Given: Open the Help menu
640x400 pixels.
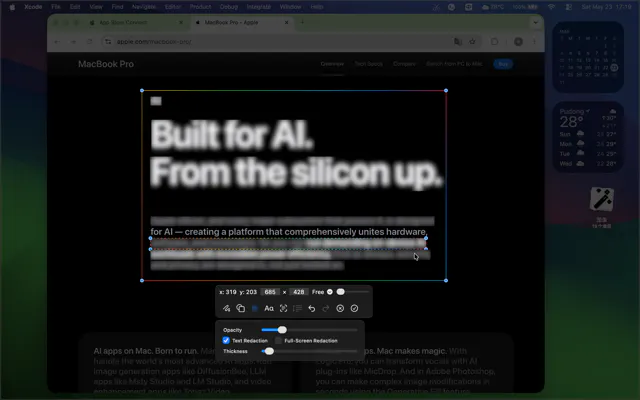Looking at the screenshot, I should [317, 7].
